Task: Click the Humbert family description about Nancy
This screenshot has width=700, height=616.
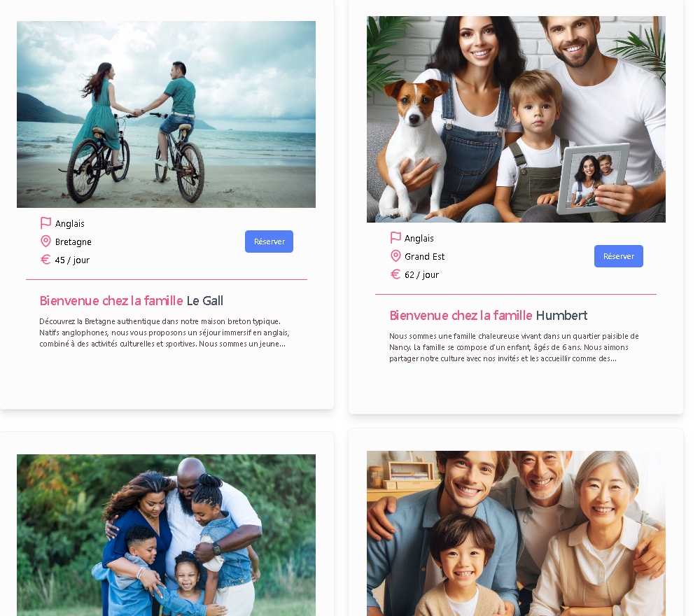Action: [x=514, y=347]
